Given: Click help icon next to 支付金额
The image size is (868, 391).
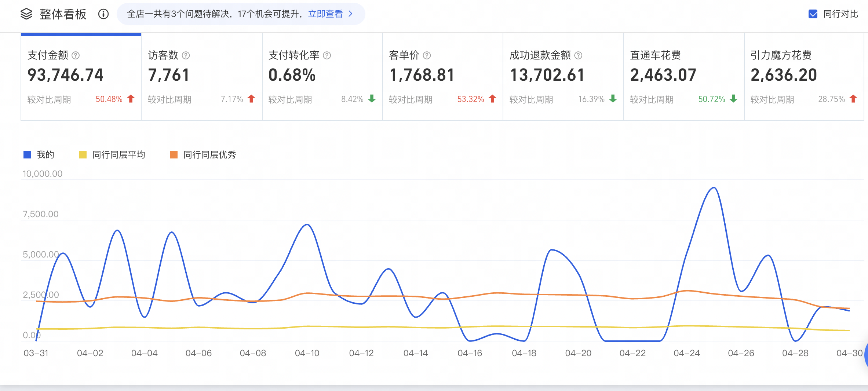Looking at the screenshot, I should pos(76,55).
